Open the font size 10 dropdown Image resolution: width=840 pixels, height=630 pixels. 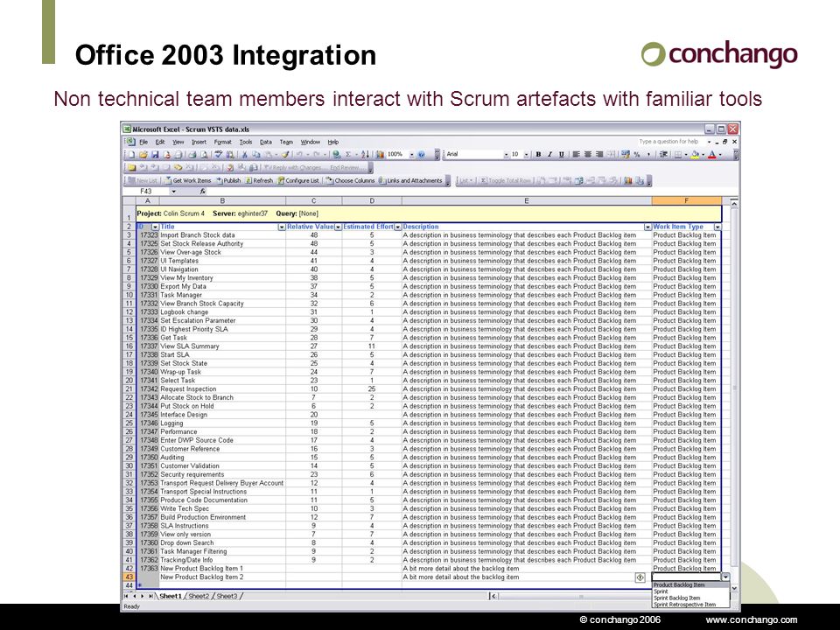(x=526, y=154)
